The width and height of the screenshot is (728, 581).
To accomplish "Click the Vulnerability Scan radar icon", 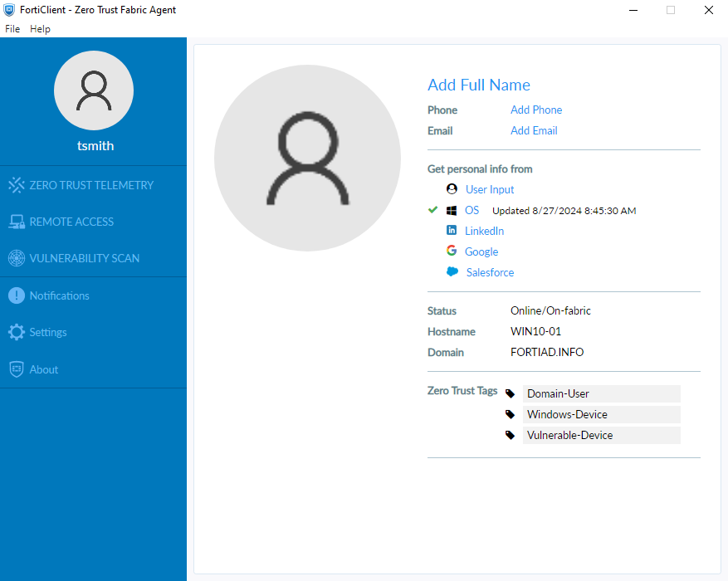I will (17, 258).
